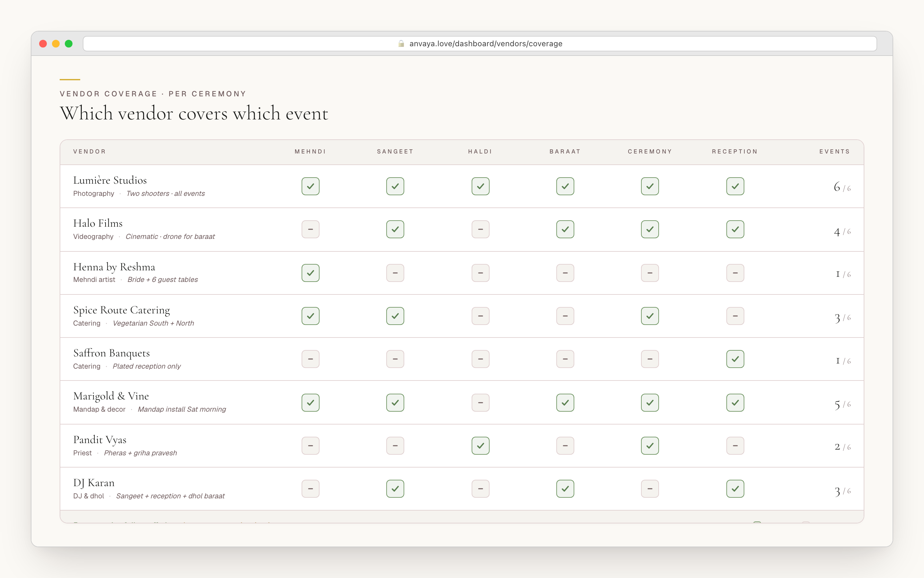Click the VENDOR column header

(89, 152)
